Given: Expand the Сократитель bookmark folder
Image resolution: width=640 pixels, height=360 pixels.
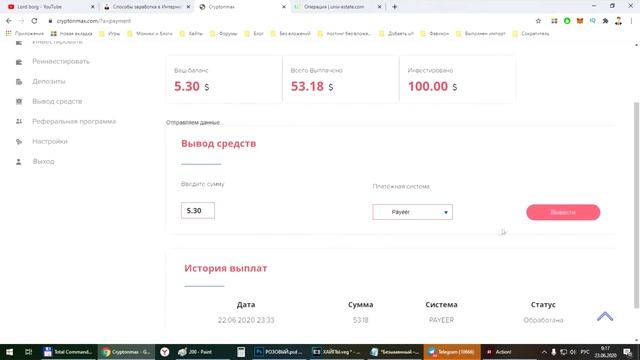Looking at the screenshot, I should [x=531, y=33].
